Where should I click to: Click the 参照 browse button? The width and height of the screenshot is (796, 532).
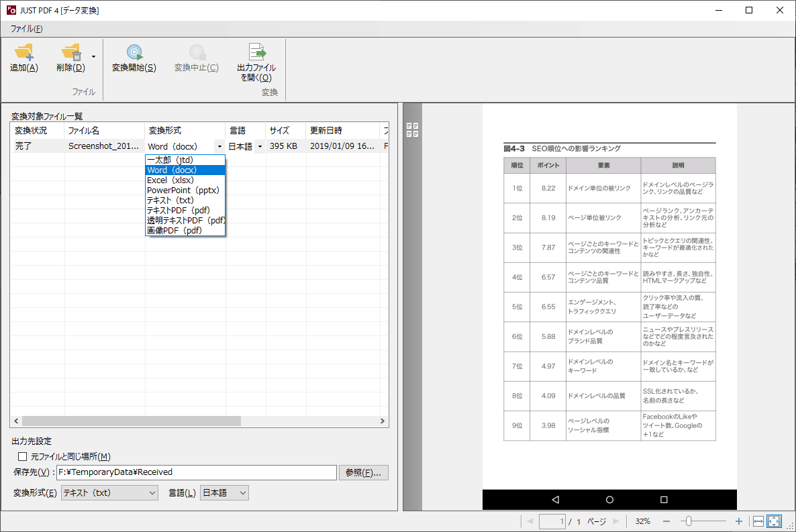coord(364,472)
